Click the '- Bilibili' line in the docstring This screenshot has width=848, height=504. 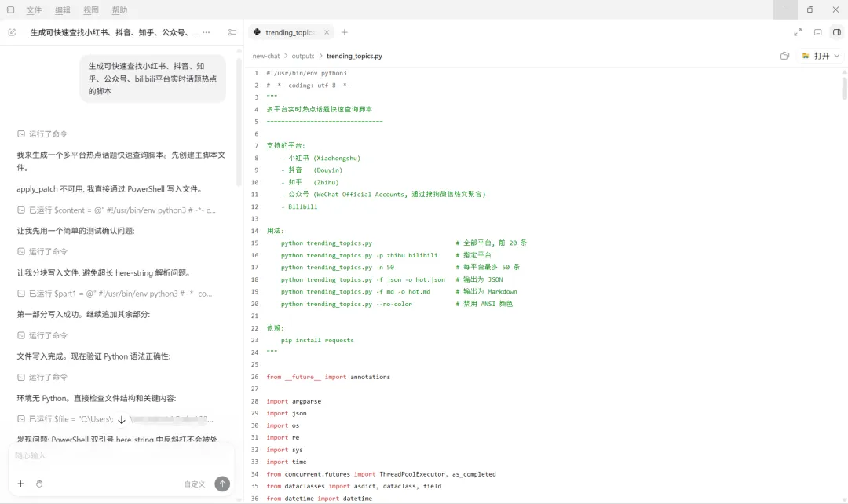299,206
